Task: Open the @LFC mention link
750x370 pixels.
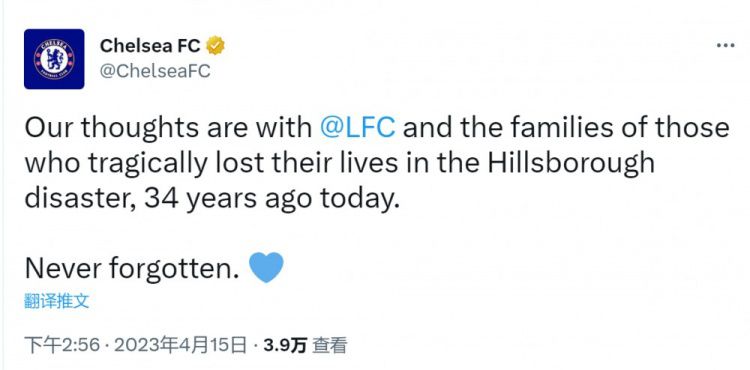Action: click(357, 128)
